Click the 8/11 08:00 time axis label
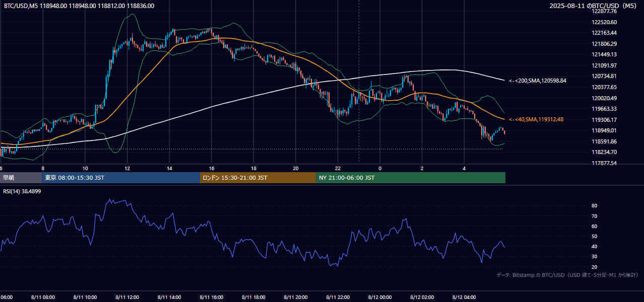644x302 pixels. click(43, 297)
